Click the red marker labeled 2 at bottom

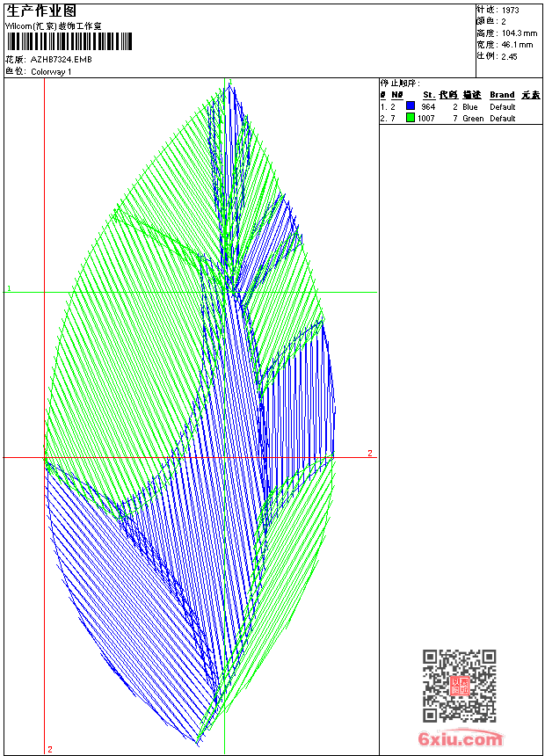tap(50, 749)
